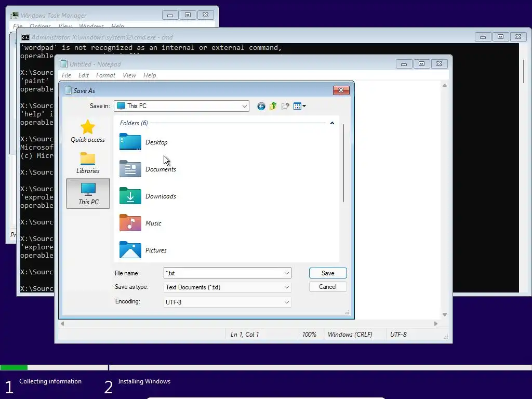Click the Save As folder list scrollbar

[x=343, y=163]
